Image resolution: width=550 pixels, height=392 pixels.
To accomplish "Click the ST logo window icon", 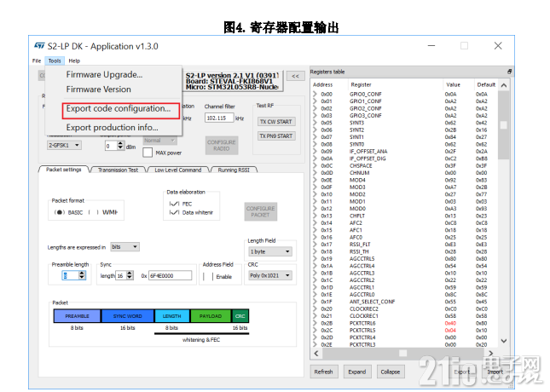I will click(39, 46).
